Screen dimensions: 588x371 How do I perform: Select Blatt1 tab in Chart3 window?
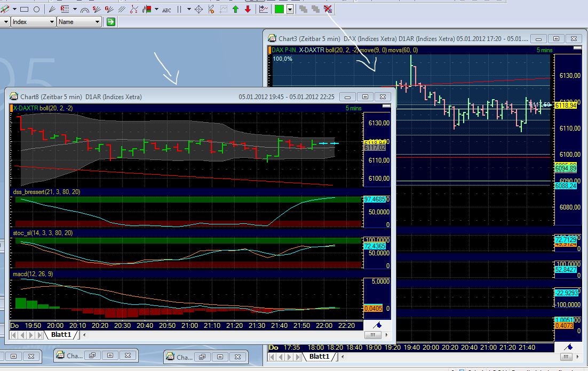[320, 356]
